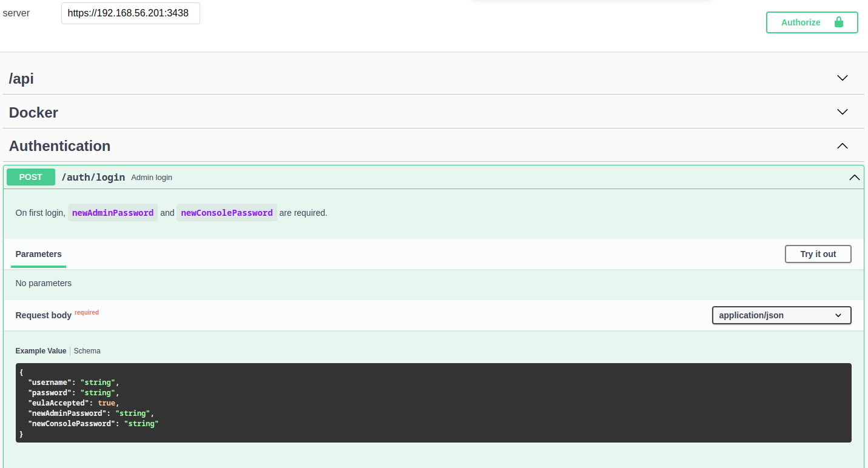Click the newConsolePassword code tag

[x=227, y=213]
